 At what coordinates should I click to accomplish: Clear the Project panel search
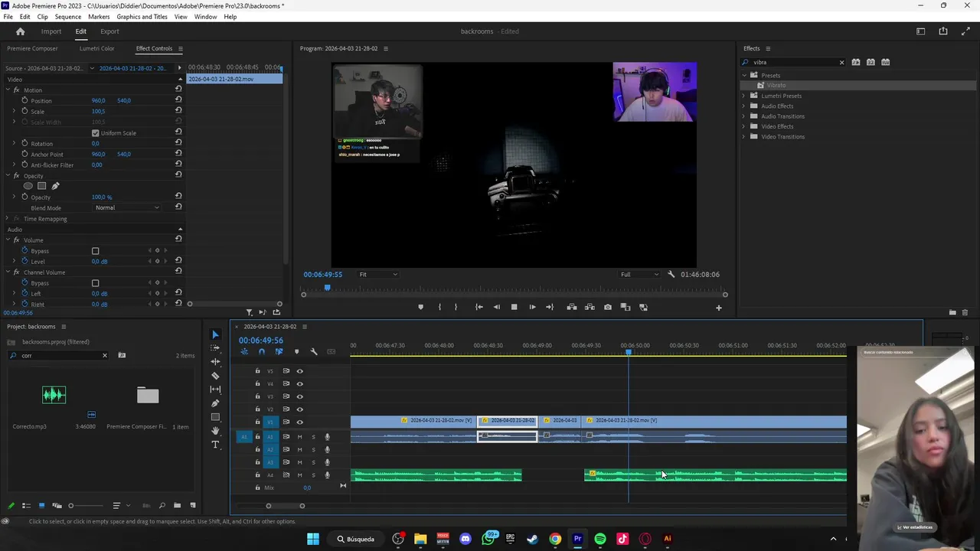tap(105, 355)
